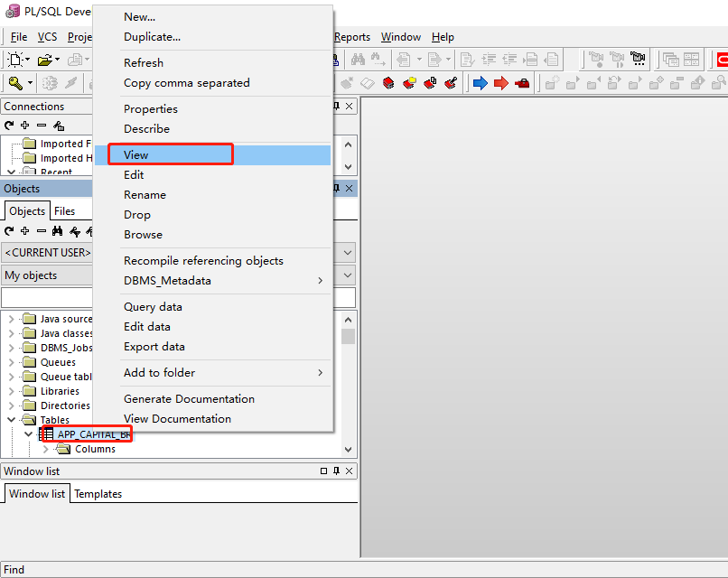This screenshot has width=728, height=578.
Task: Collapse the Tables folder
Action: click(12, 420)
